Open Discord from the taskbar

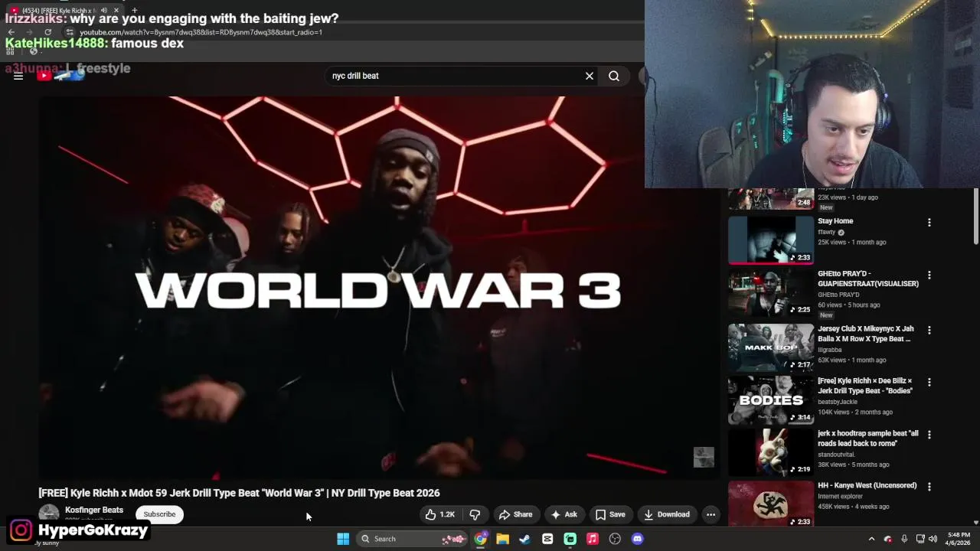(x=637, y=539)
